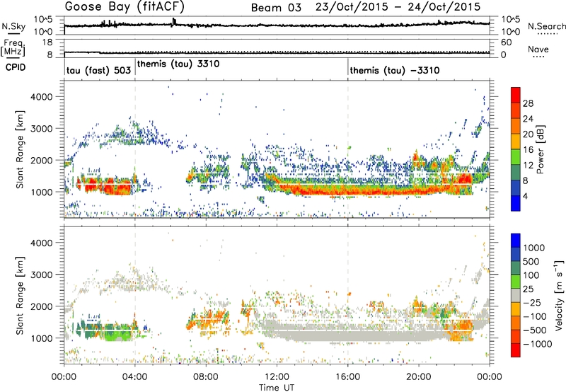Viewport: 566px width, 392px height.
Task: Click the '500' tick on the Velocity scale
Action: [531, 262]
